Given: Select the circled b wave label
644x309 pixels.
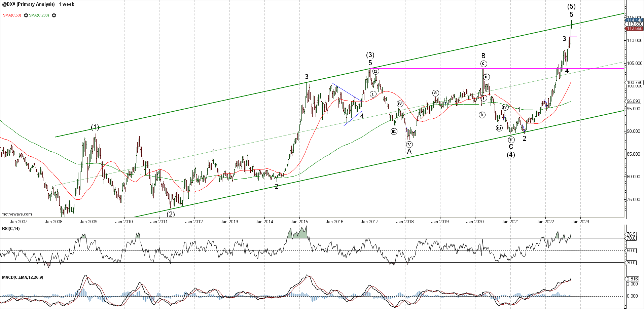Looking at the screenshot, I should tap(482, 115).
